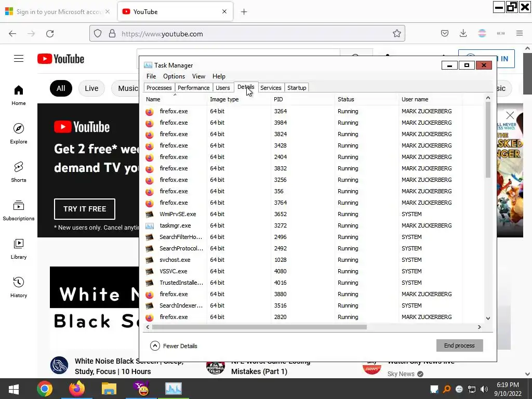Click the YouTube logo at the top left
532x399 pixels.
pos(61,59)
